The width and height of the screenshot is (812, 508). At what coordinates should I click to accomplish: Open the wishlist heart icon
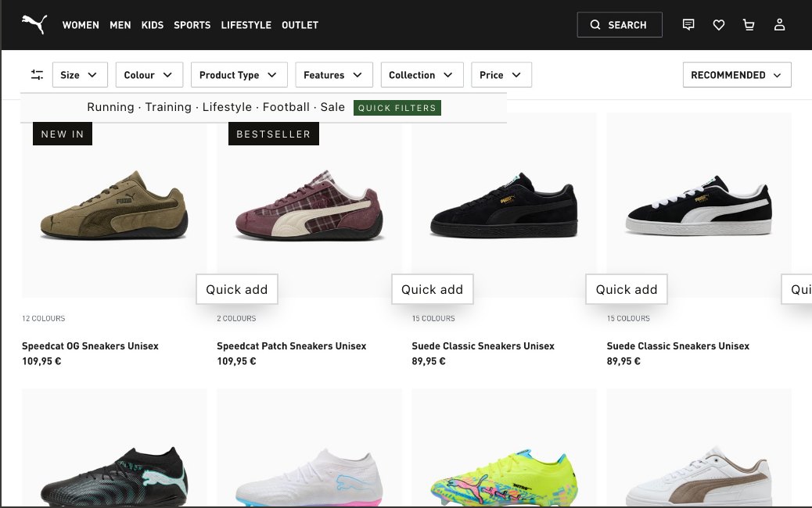(719, 25)
